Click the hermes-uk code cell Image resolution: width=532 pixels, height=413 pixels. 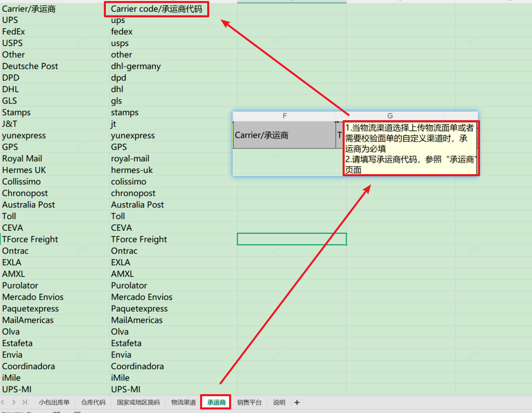(173, 170)
